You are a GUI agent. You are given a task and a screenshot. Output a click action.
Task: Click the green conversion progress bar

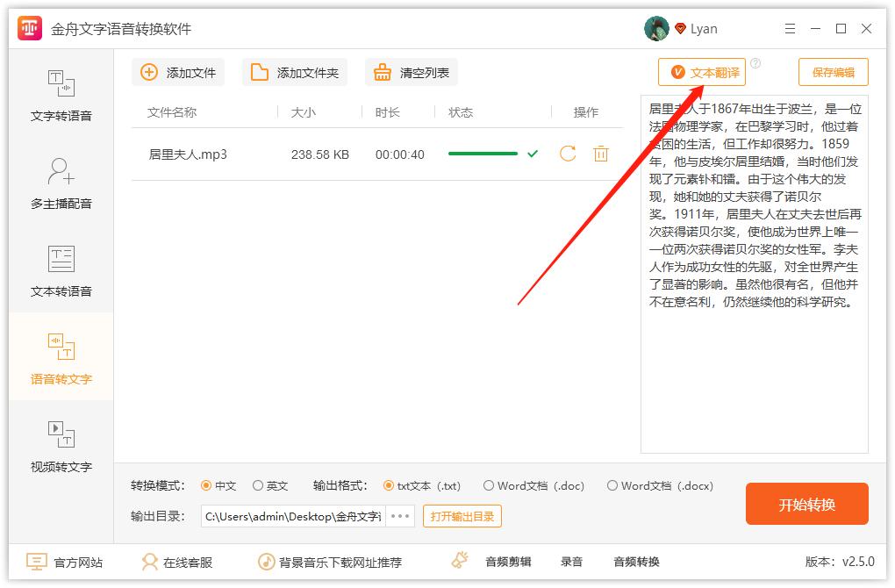point(483,153)
